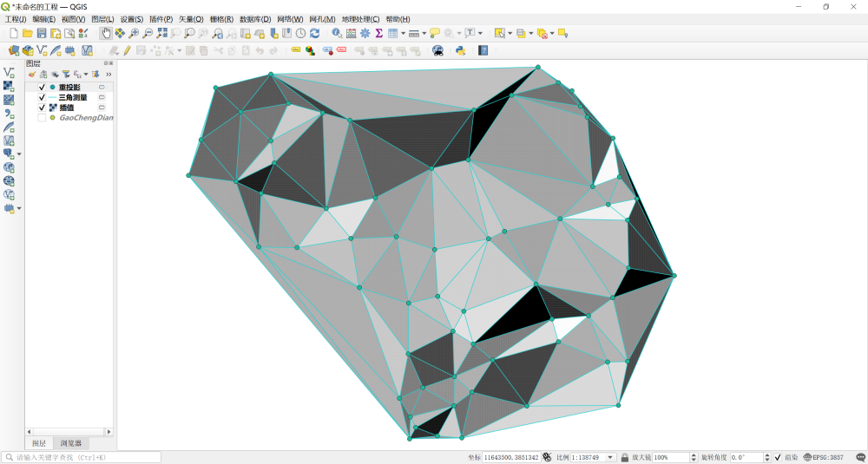Refresh the map canvas
This screenshot has height=464, width=868.
(314, 33)
